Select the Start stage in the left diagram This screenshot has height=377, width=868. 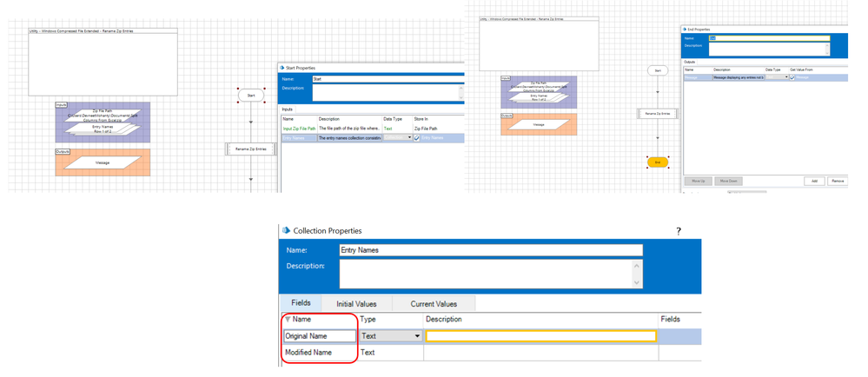(x=250, y=95)
